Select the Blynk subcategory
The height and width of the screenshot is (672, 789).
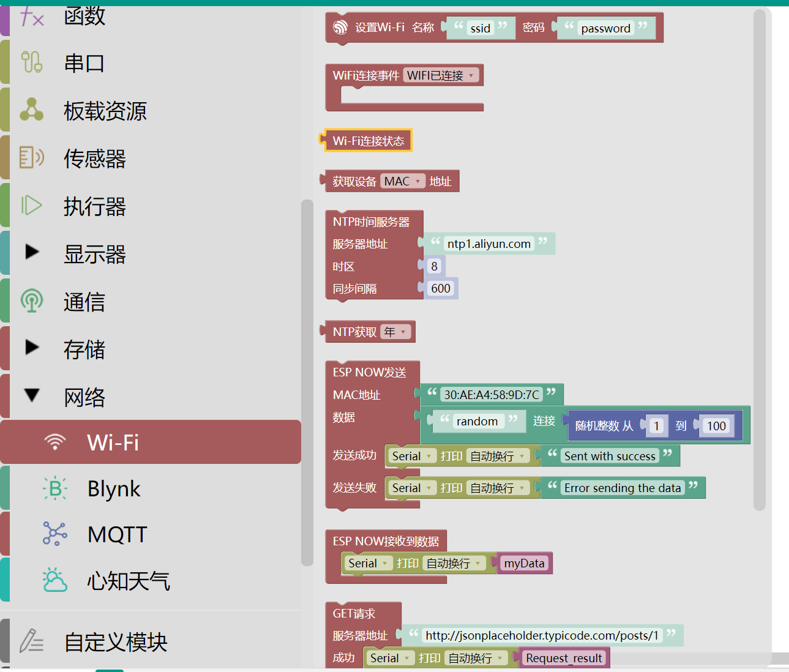(114, 488)
